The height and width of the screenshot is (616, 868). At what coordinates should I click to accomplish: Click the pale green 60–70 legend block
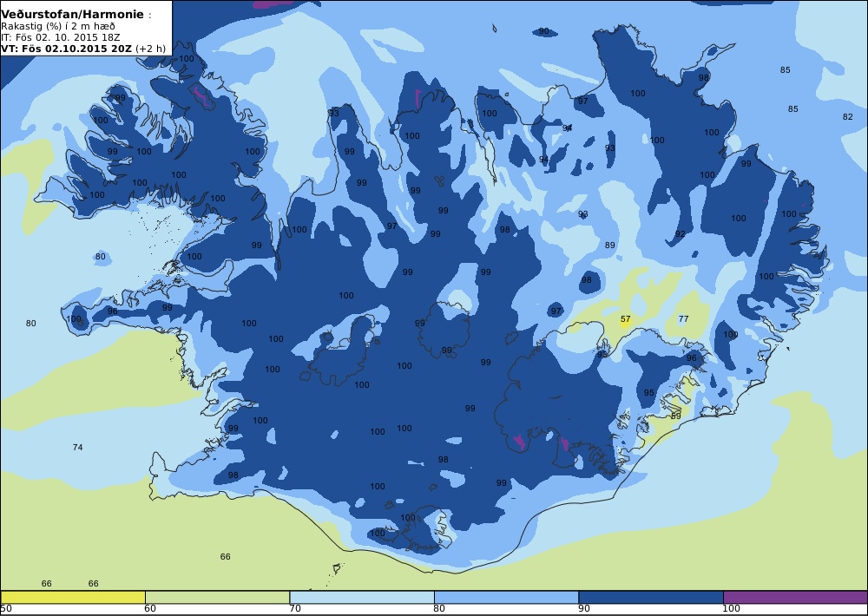218,597
